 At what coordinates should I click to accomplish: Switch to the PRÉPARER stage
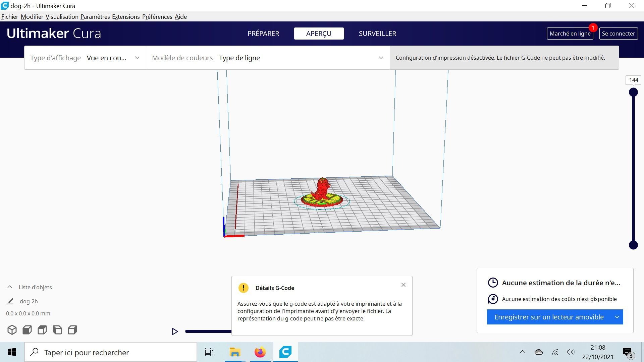pos(263,34)
